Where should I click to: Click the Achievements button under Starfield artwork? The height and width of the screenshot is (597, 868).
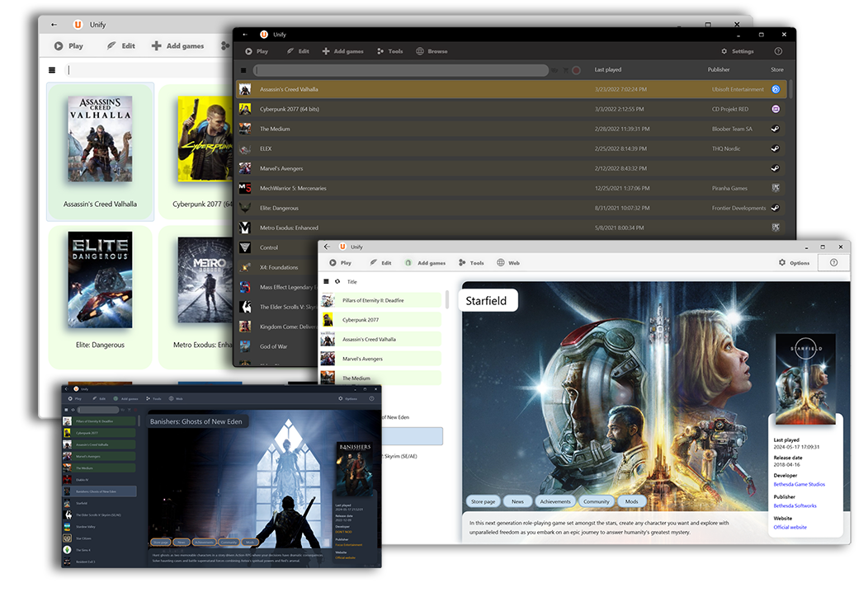point(555,501)
